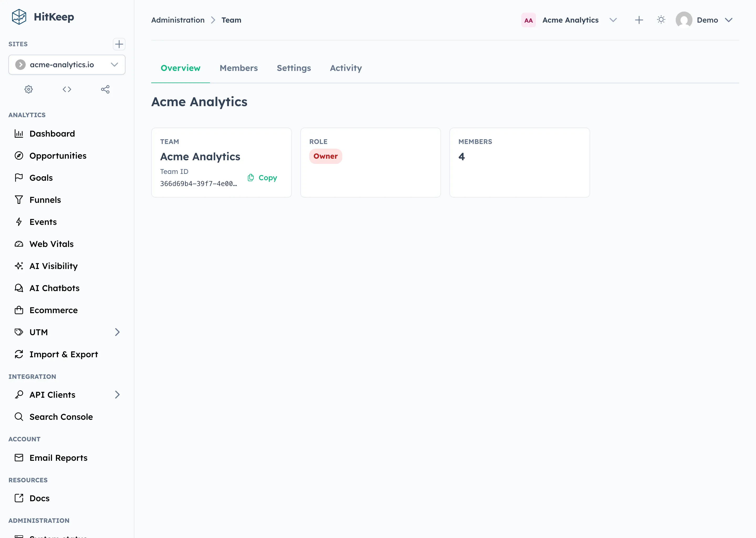This screenshot has width=756, height=538.
Task: Click the AA team badge
Action: coord(529,20)
